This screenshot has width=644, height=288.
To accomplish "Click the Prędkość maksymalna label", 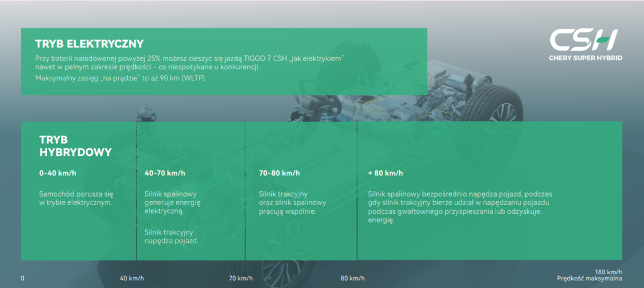I will 589,279.
